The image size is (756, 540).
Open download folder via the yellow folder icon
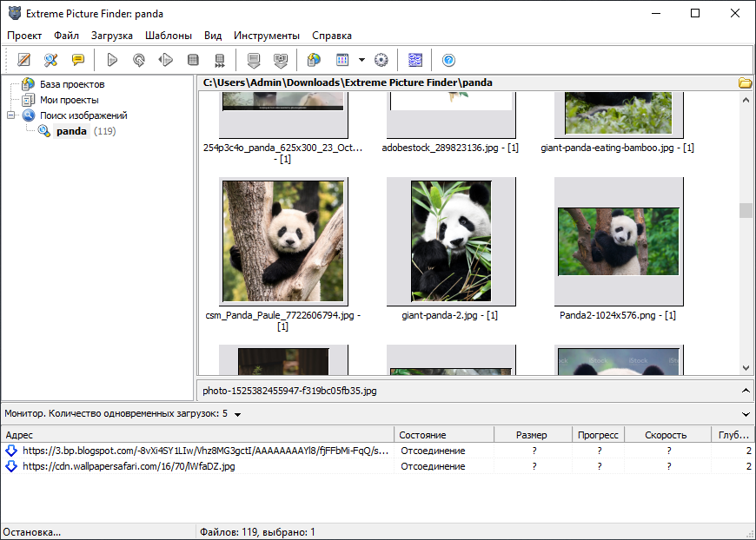745,82
